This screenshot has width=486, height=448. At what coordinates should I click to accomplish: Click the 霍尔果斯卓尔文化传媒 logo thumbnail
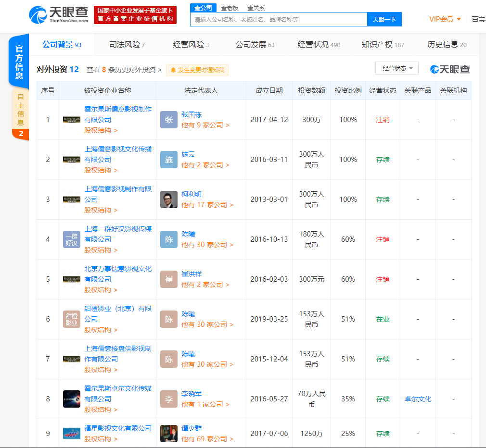tap(72, 399)
